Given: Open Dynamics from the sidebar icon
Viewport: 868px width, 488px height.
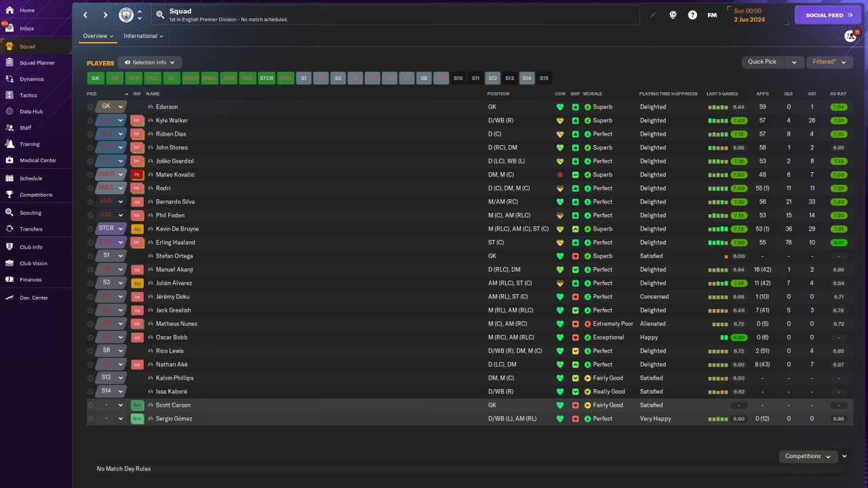Looking at the screenshot, I should pyautogui.click(x=9, y=79).
